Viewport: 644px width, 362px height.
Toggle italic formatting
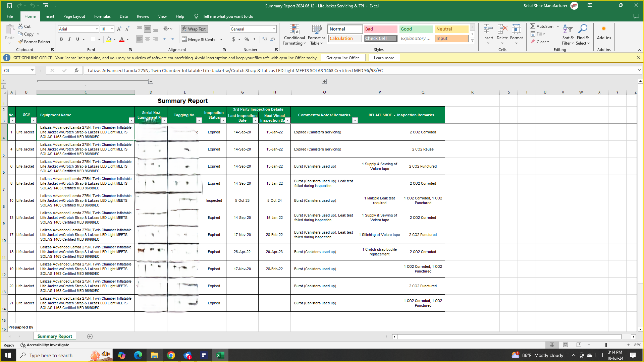tap(69, 39)
